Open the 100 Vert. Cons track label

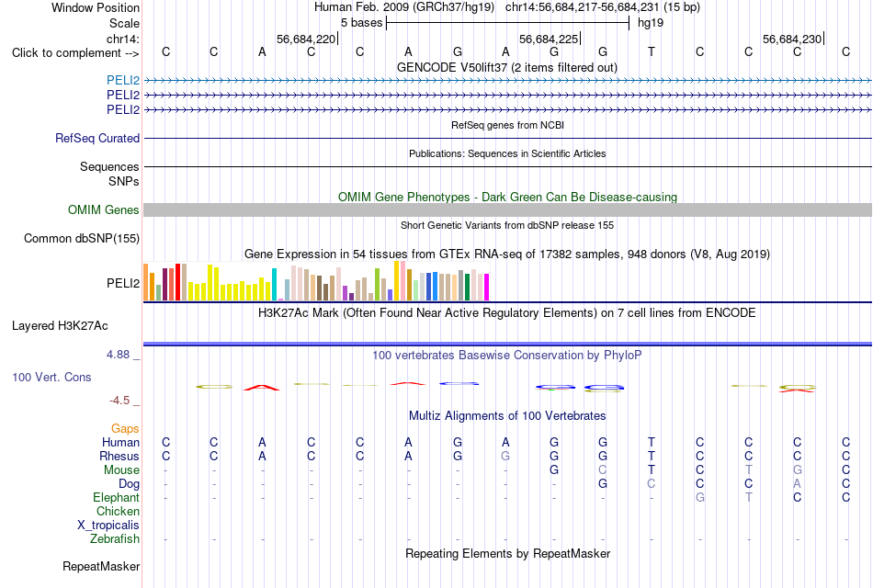coord(51,377)
